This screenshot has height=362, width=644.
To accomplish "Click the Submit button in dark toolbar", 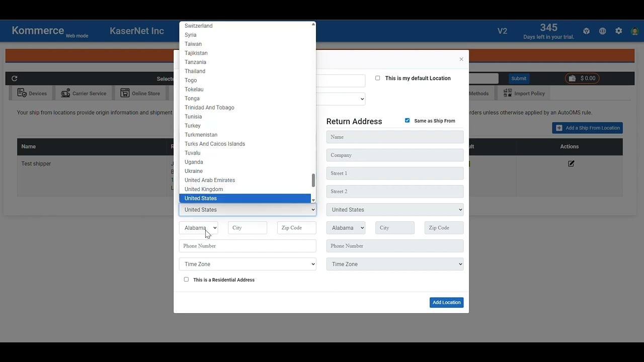I will coord(519,78).
